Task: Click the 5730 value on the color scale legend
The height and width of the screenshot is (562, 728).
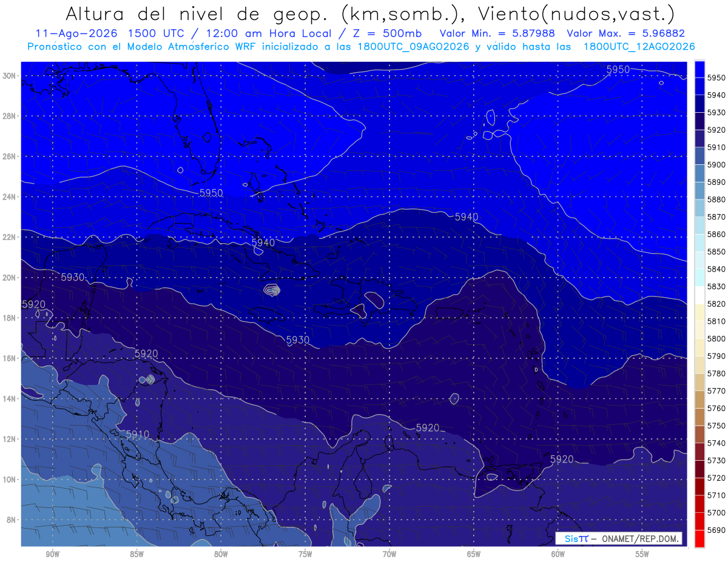Action: click(716, 461)
